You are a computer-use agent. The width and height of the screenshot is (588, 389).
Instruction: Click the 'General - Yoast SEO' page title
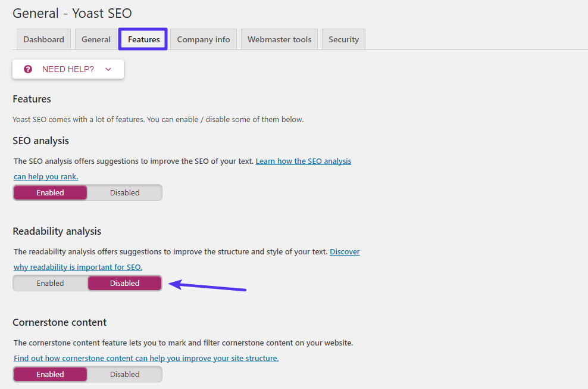tap(72, 13)
